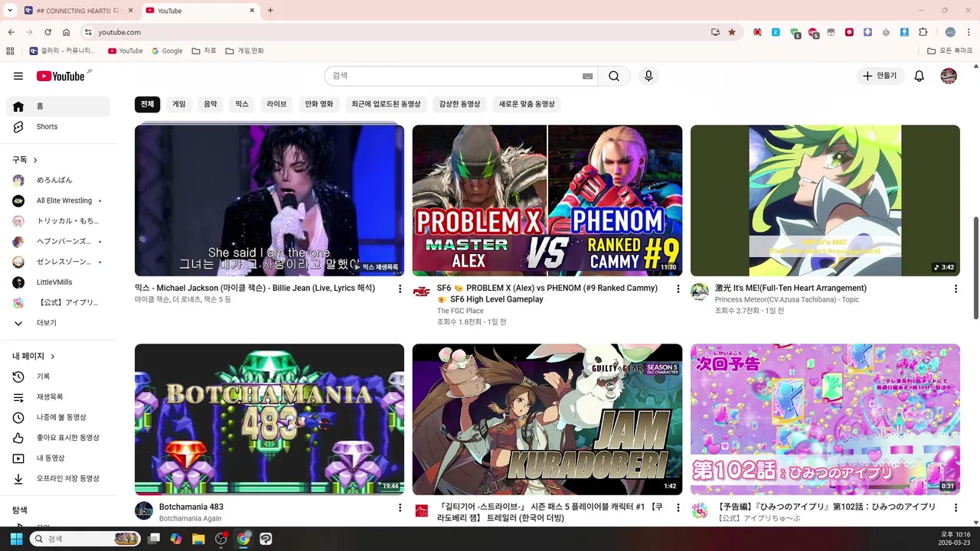The height and width of the screenshot is (551, 980).
Task: Open the LittleVMills subscription
Action: coord(58,282)
